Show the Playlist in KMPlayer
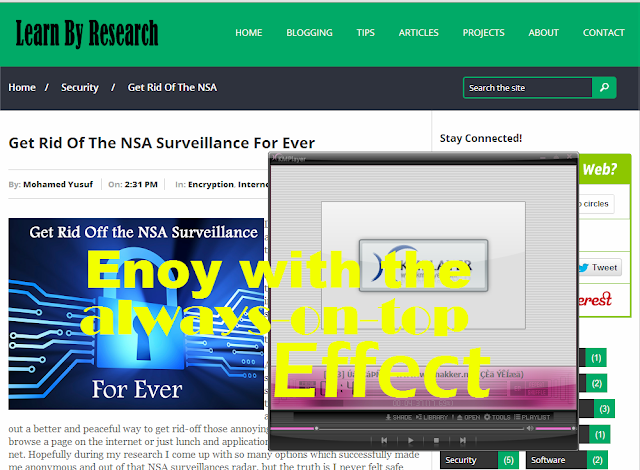The height and width of the screenshot is (470, 640). [532, 417]
